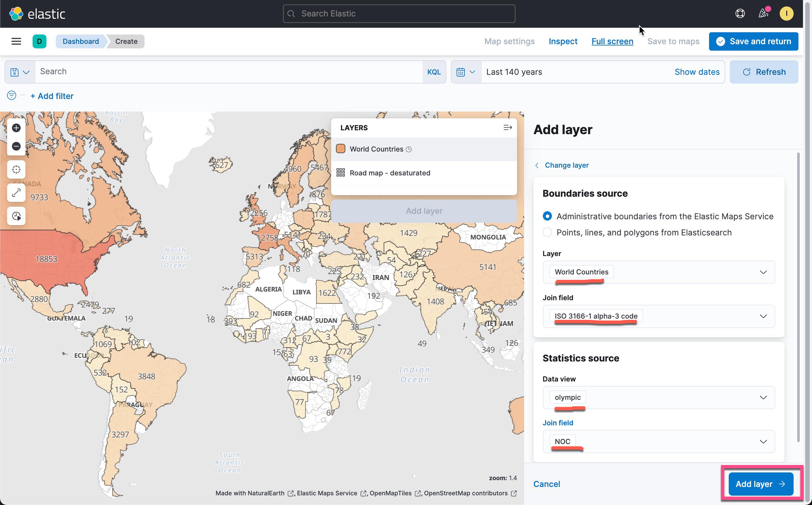The width and height of the screenshot is (812, 505).
Task: Click the blue Add layer button
Action: click(x=761, y=484)
